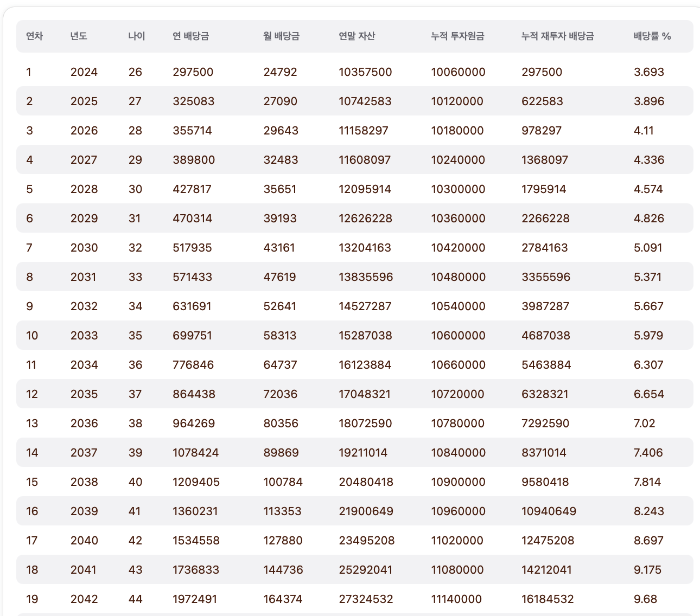Click annual dividend 571433
The image size is (700, 616).
[x=193, y=277]
